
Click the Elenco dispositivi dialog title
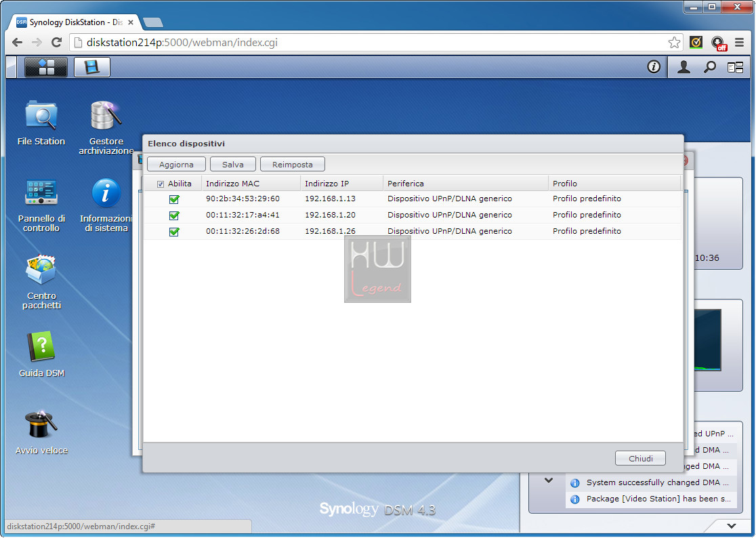click(x=186, y=144)
